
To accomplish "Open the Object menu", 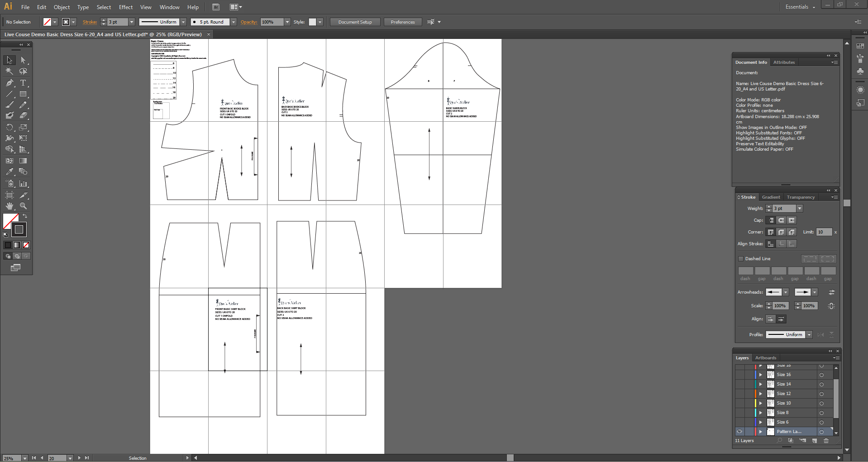I will tap(62, 7).
